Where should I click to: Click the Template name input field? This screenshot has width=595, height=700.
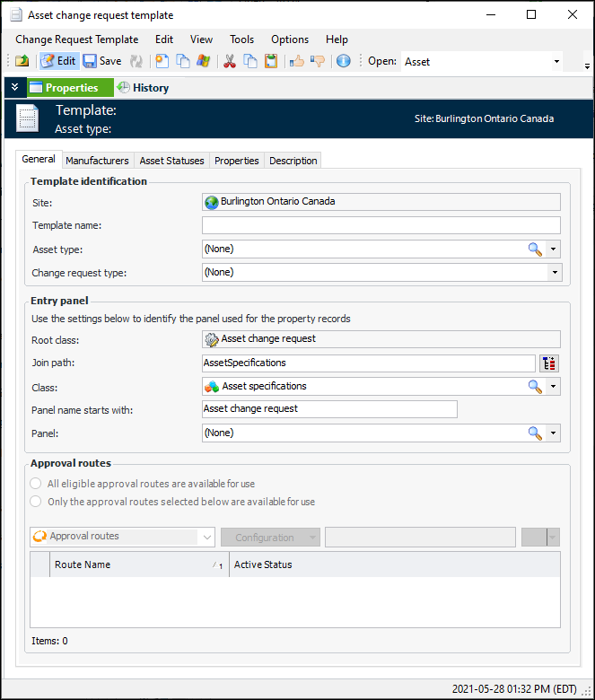pyautogui.click(x=381, y=225)
